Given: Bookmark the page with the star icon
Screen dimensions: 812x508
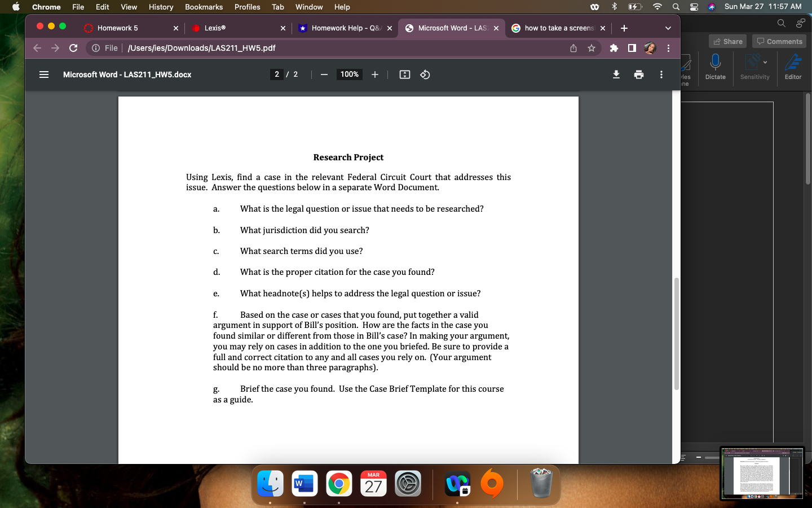Looking at the screenshot, I should click(x=592, y=49).
